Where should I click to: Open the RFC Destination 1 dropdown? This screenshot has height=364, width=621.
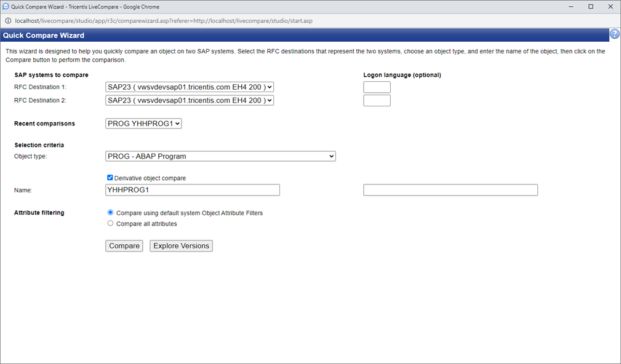190,87
